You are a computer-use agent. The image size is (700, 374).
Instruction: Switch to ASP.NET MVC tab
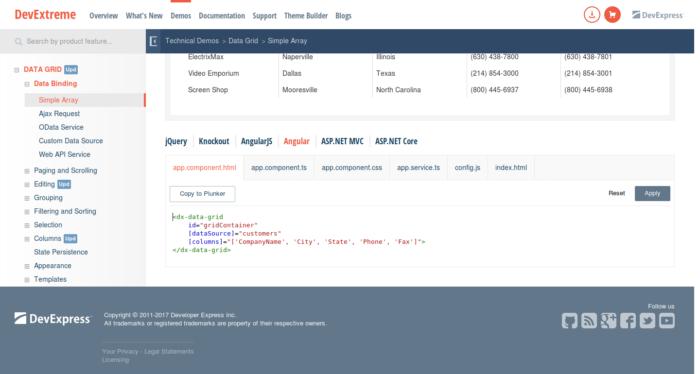click(x=342, y=141)
